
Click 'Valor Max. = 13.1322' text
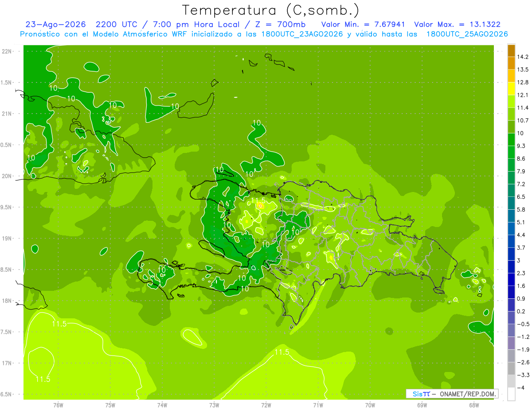457,24
